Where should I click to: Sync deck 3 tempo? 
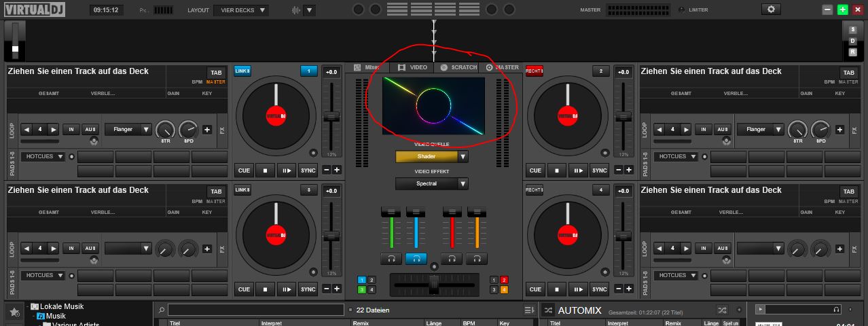point(308,289)
